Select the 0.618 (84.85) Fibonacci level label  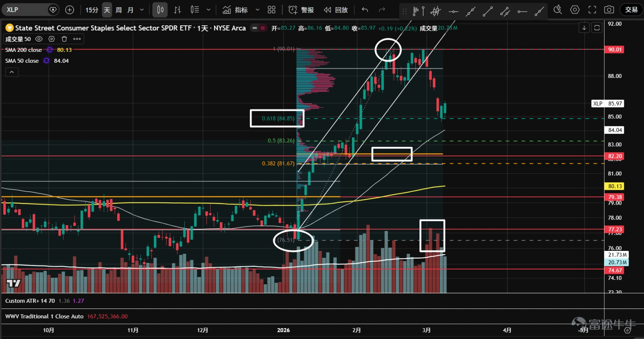click(x=278, y=118)
